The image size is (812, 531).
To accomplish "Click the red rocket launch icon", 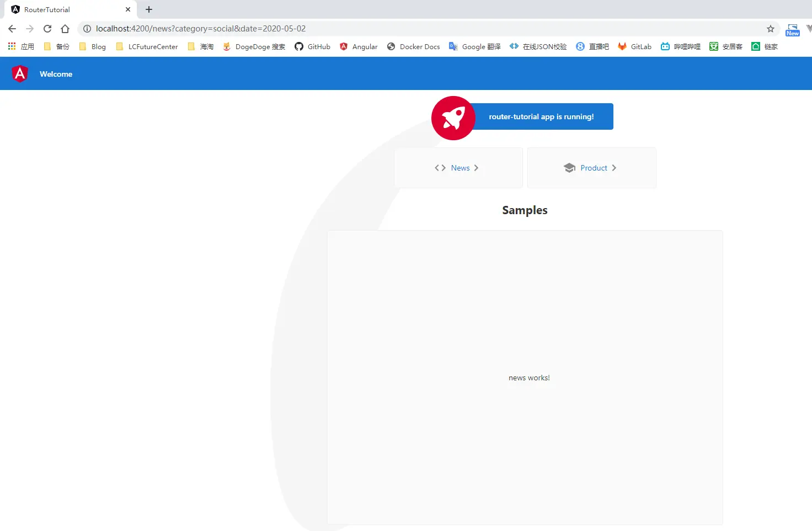I will tap(453, 118).
